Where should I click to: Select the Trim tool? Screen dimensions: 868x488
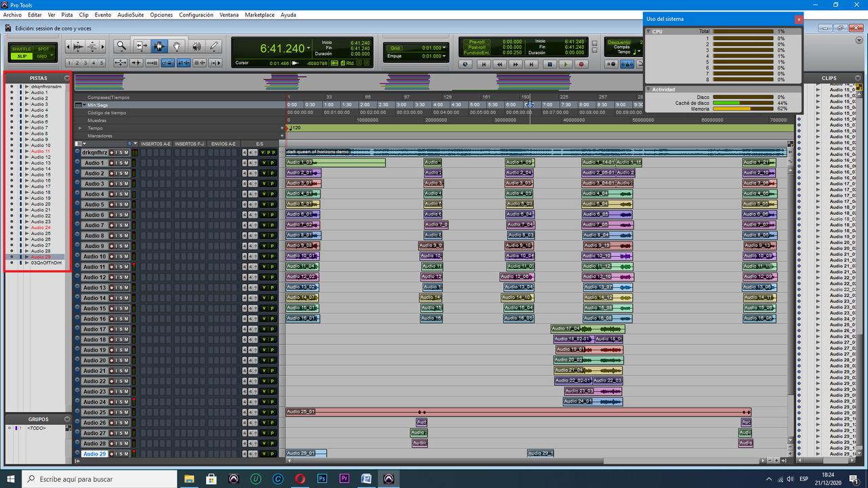pos(142,45)
